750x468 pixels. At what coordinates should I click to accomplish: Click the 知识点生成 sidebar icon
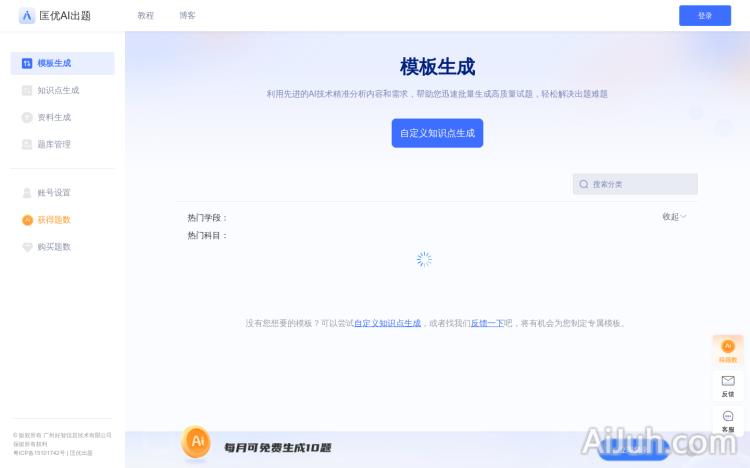click(27, 90)
